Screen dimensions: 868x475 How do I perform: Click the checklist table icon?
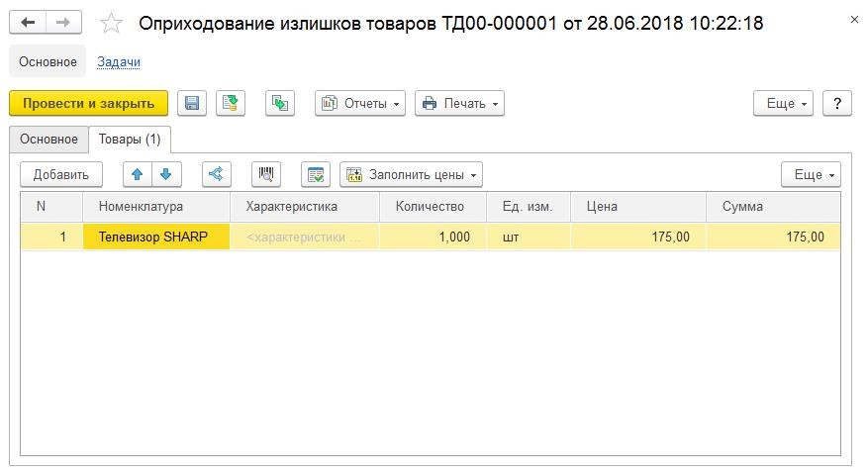(316, 174)
